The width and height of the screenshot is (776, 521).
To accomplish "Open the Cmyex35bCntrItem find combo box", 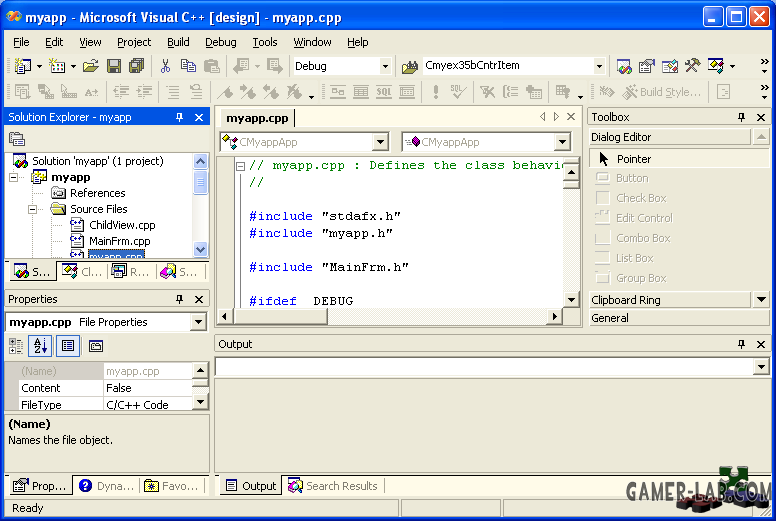I will tap(599, 66).
